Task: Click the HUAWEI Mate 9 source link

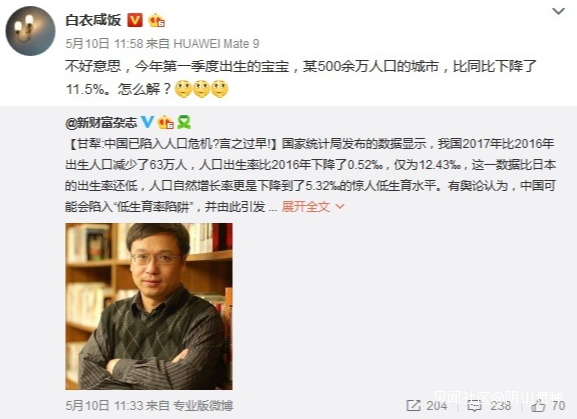Action: 216,44
